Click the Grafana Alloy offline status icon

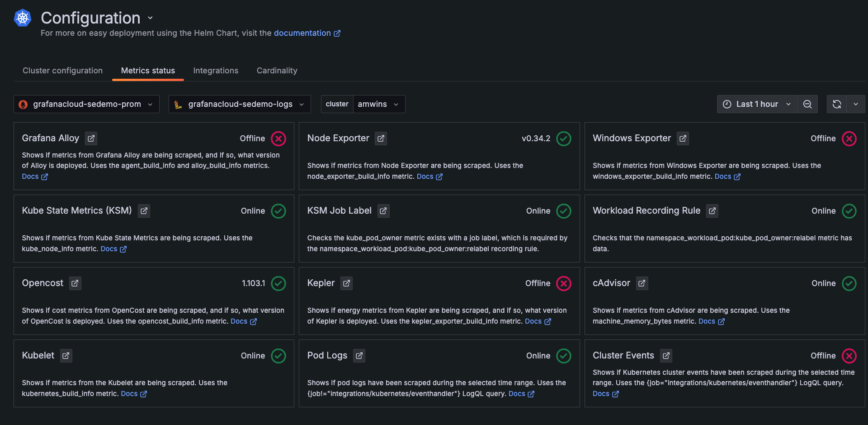pos(278,138)
